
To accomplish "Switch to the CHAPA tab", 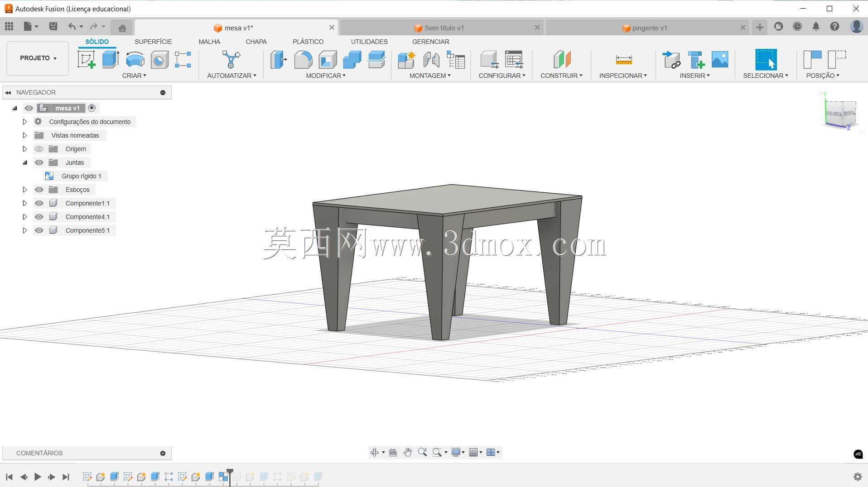I will pos(256,42).
